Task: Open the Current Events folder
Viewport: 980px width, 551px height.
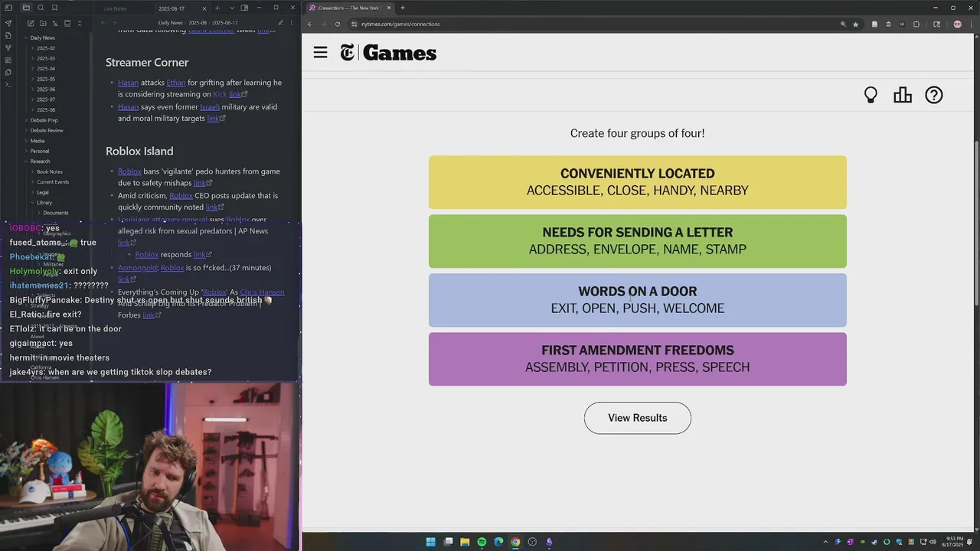Action: pyautogui.click(x=52, y=182)
